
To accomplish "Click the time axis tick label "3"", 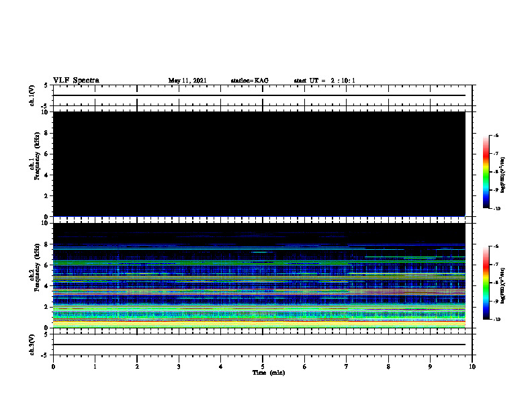I will (179, 367).
